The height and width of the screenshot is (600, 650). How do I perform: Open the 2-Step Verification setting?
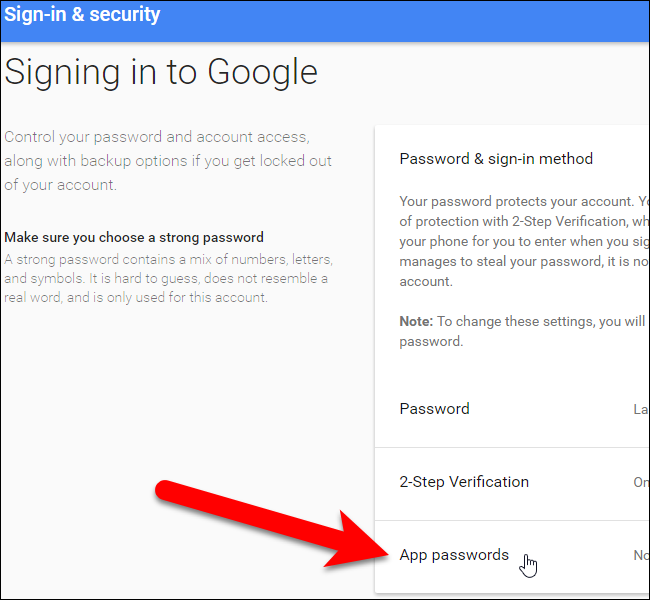(x=464, y=482)
